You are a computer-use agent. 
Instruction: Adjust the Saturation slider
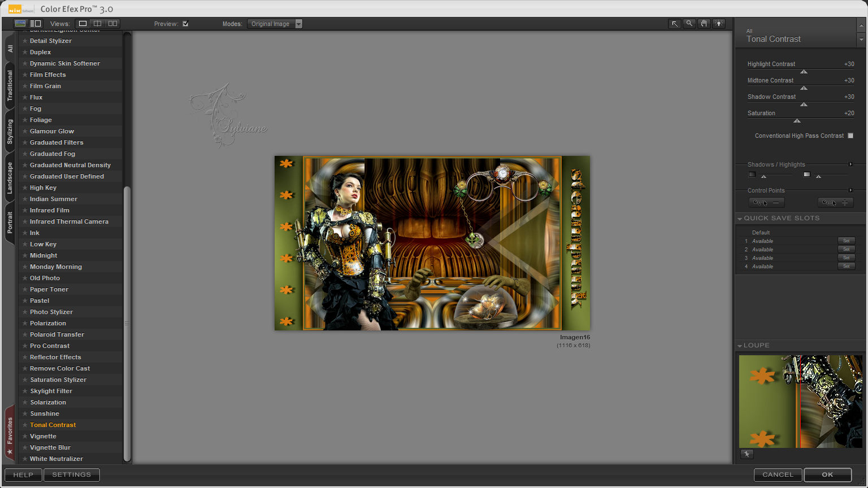pos(797,121)
